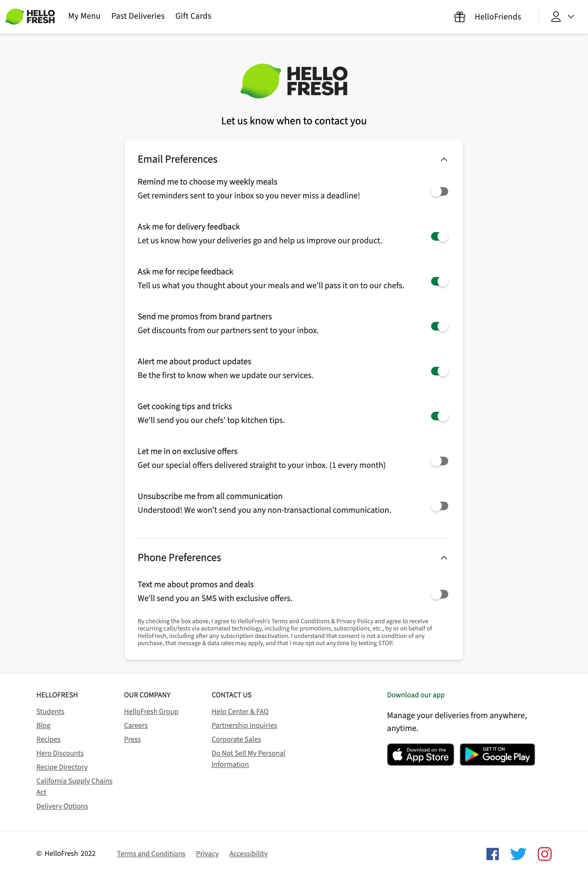Click the centered HelloFresh logo above the heading
The width and height of the screenshot is (588, 877).
[294, 81]
